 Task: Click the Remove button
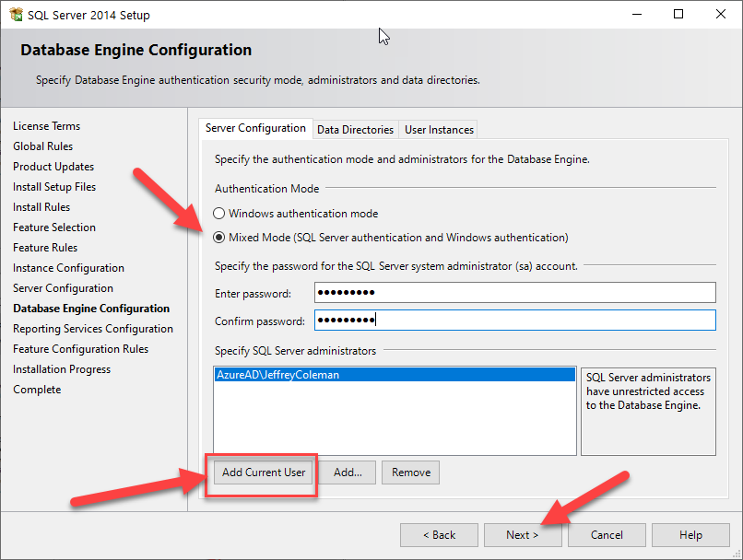pos(411,472)
